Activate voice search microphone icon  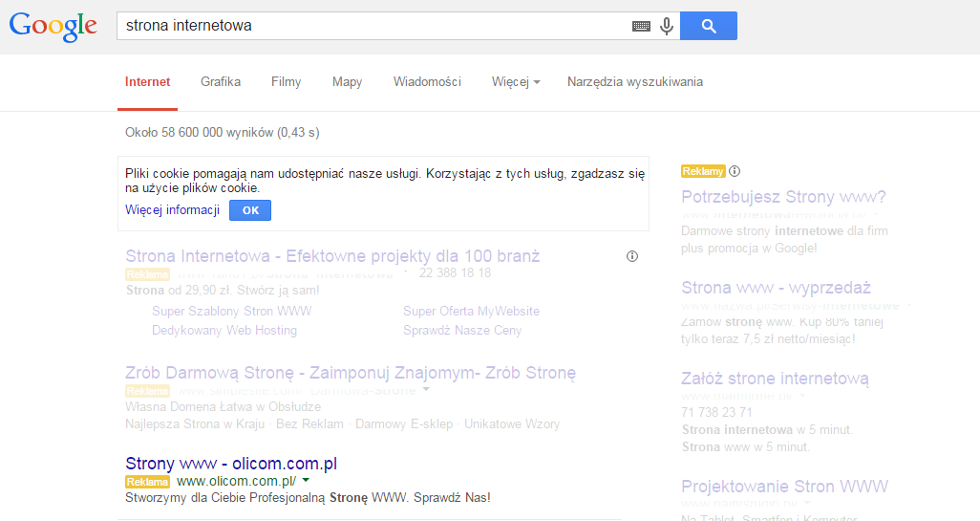667,27
